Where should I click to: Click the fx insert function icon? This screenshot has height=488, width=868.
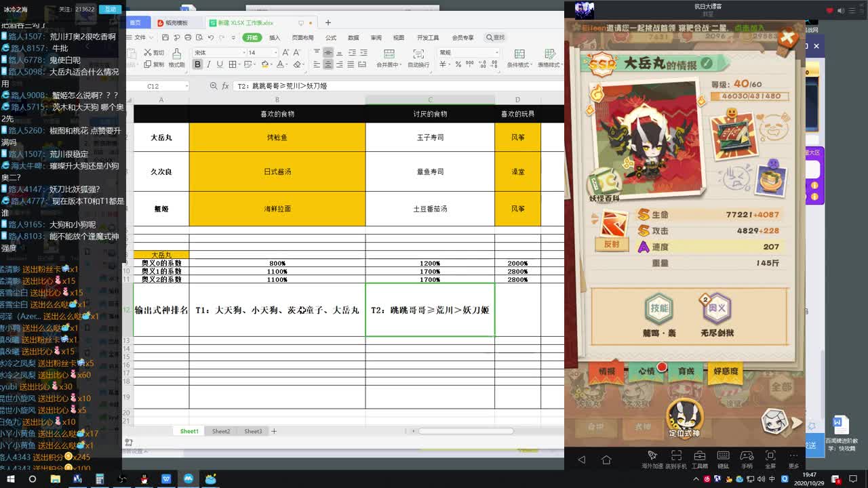point(225,86)
